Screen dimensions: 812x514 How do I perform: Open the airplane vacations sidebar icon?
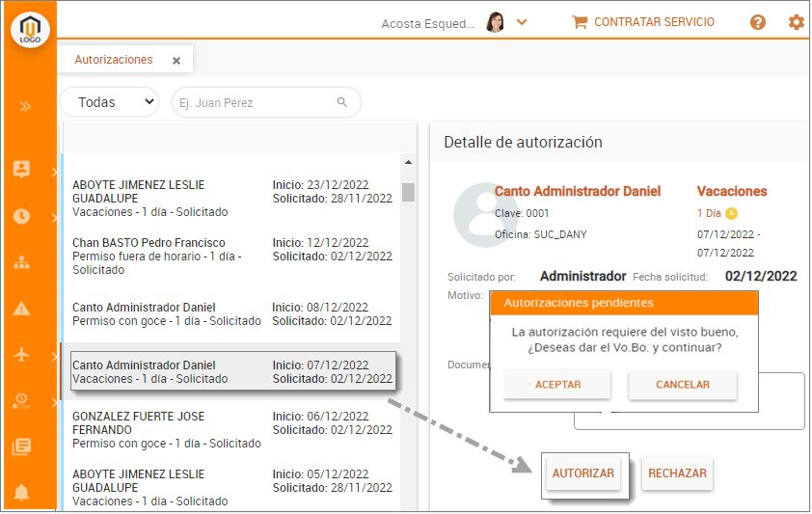(x=21, y=355)
